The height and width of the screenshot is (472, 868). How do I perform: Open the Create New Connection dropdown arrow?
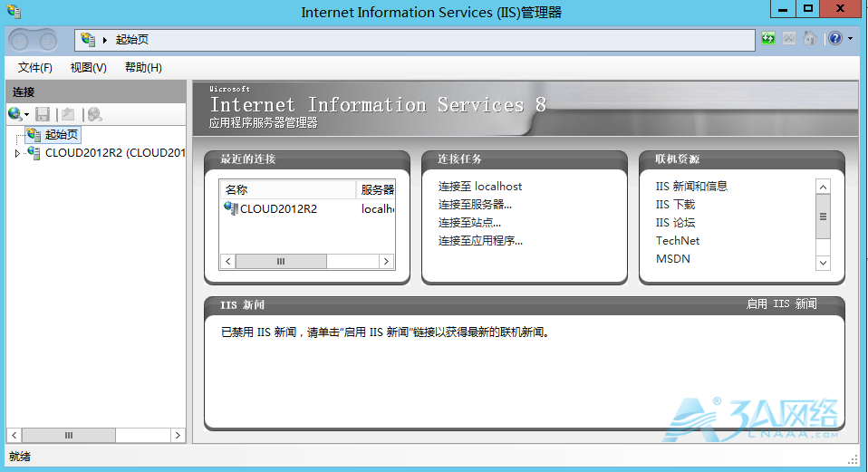pos(26,115)
